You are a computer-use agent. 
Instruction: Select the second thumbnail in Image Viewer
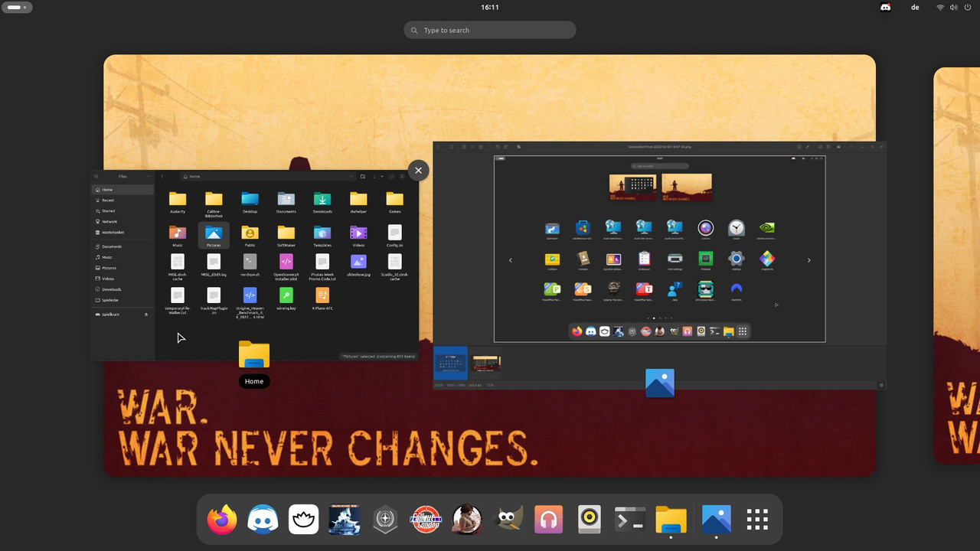click(486, 364)
